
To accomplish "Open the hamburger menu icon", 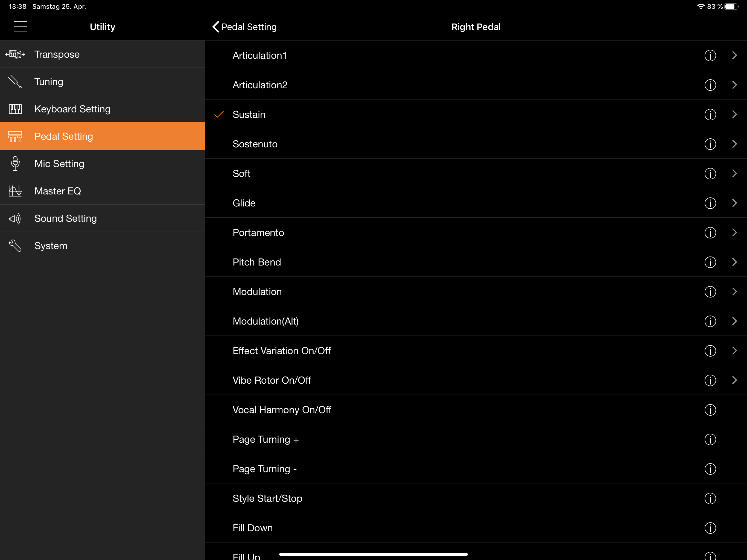I will click(20, 26).
